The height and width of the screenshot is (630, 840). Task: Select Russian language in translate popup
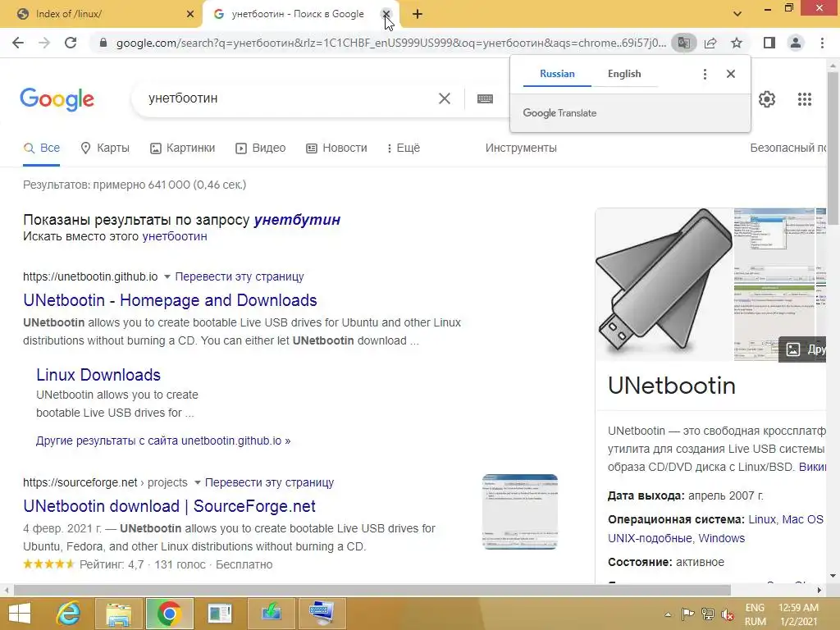coord(557,74)
